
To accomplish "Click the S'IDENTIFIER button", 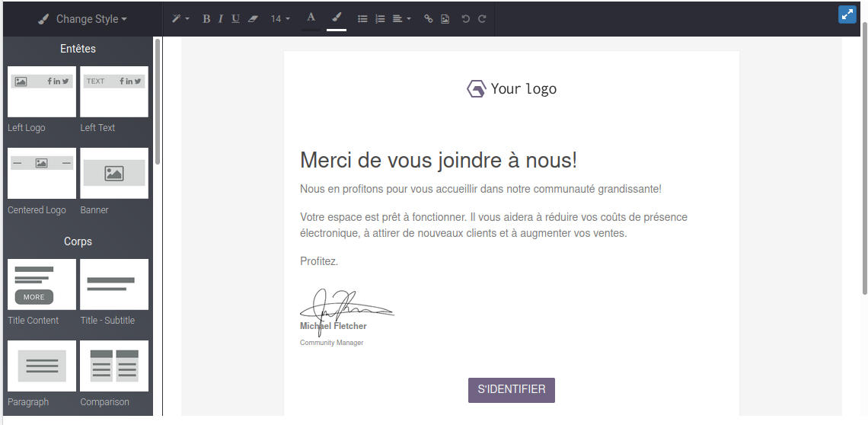I will coord(511,390).
